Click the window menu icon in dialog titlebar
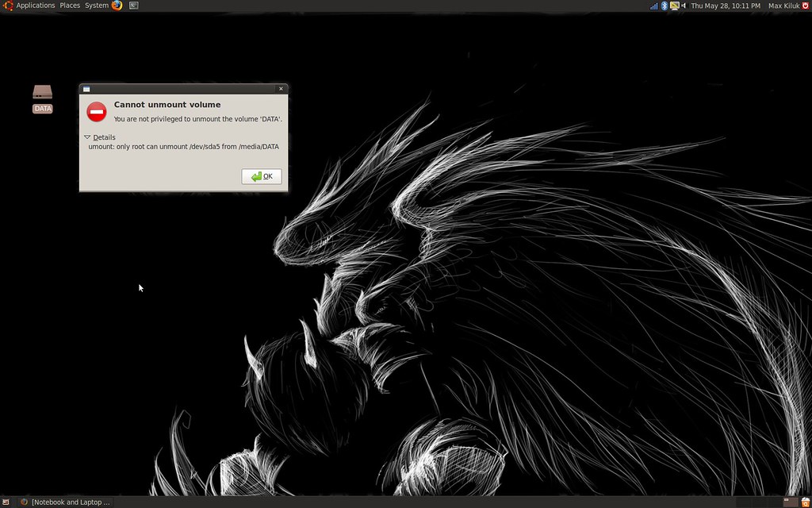The image size is (812, 508). pos(86,89)
